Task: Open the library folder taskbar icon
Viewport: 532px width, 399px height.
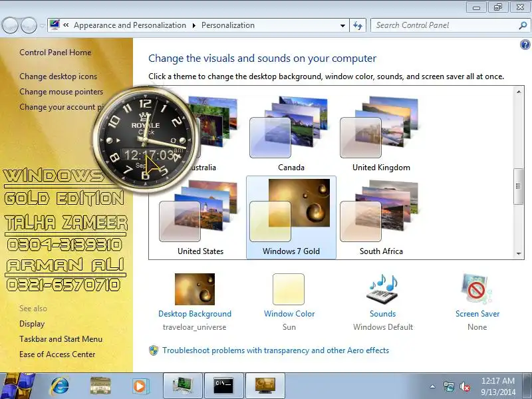Action: coord(100,386)
